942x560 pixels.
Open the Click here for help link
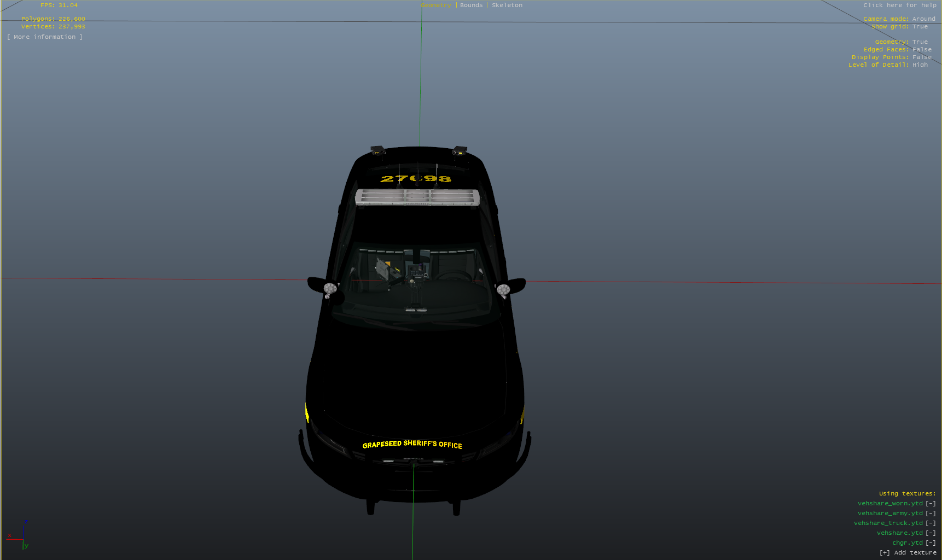point(899,5)
